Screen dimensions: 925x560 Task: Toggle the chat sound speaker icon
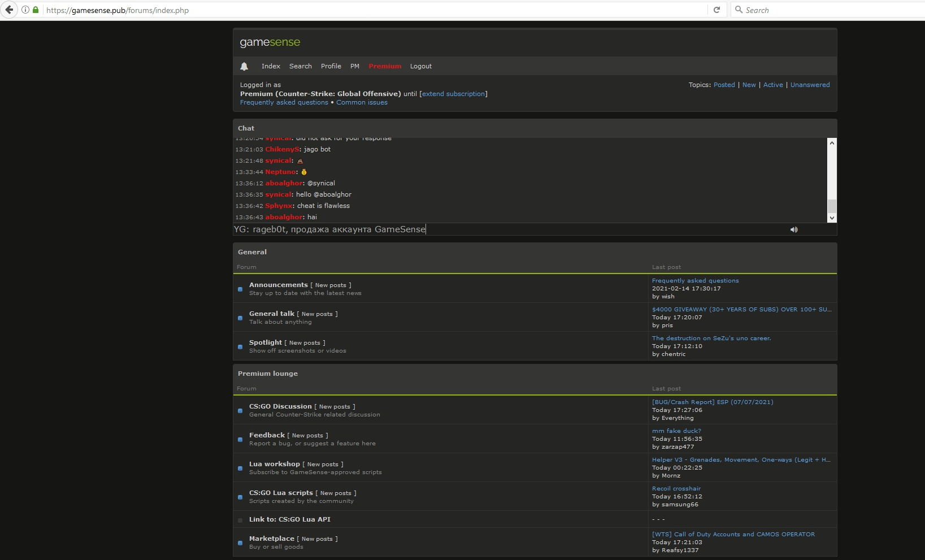[794, 229]
